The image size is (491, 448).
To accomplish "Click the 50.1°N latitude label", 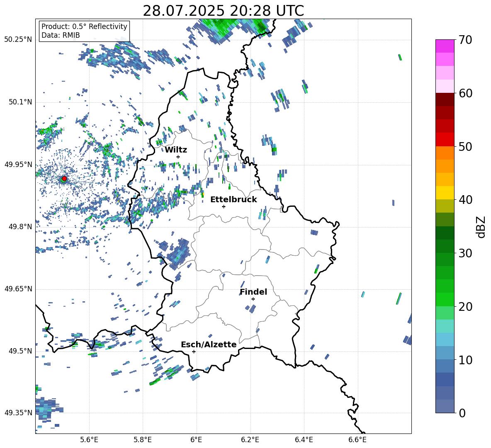I will pyautogui.click(x=20, y=102).
